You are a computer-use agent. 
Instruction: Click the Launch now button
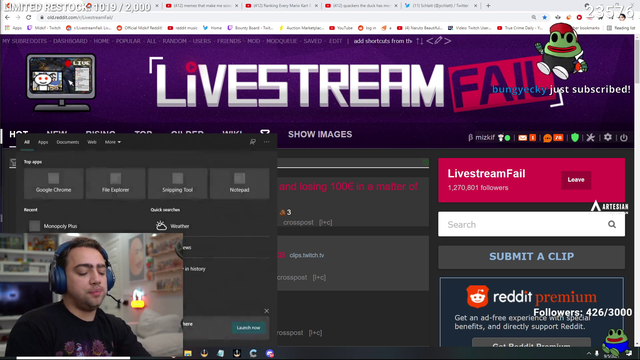coord(248,327)
